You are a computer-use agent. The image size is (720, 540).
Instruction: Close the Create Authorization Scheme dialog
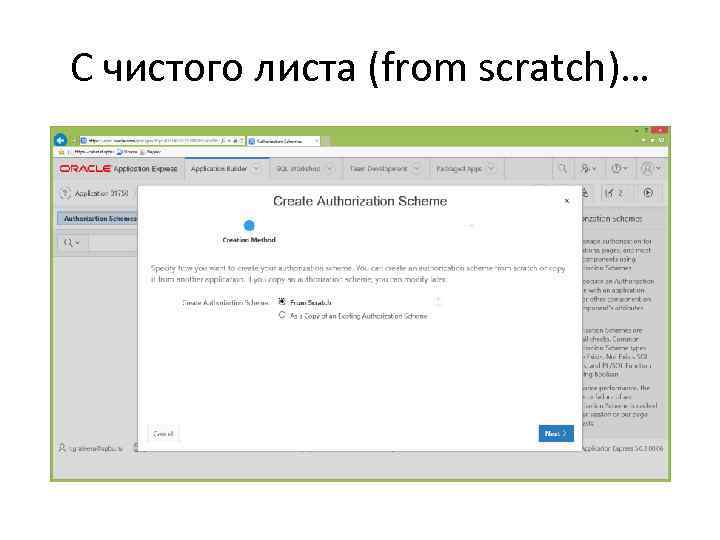567,201
